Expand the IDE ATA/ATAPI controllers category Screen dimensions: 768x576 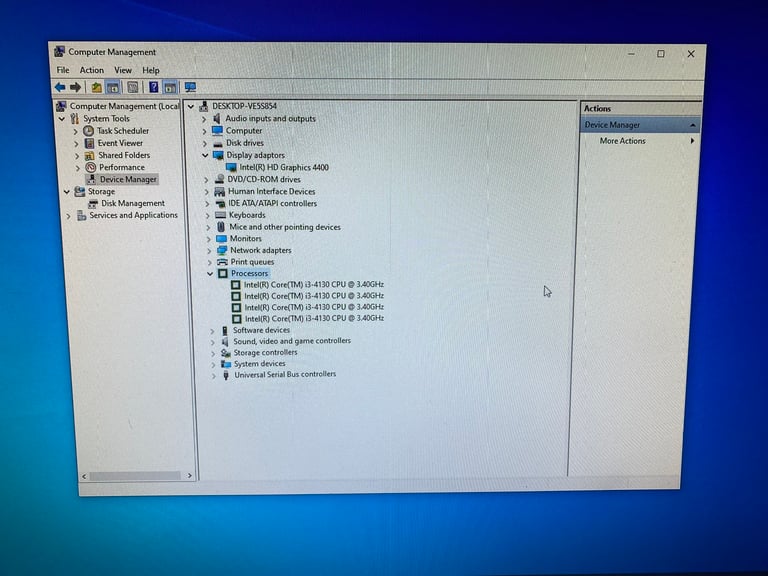click(x=207, y=204)
